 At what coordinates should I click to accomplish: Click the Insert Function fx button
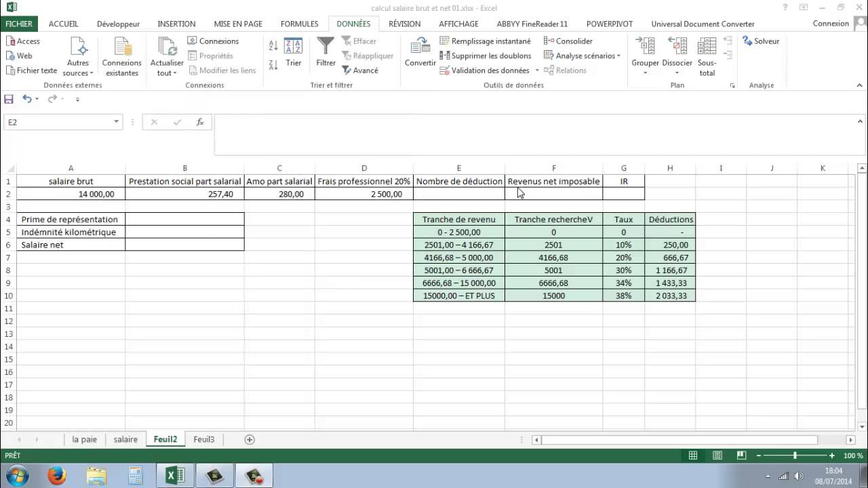tap(200, 122)
